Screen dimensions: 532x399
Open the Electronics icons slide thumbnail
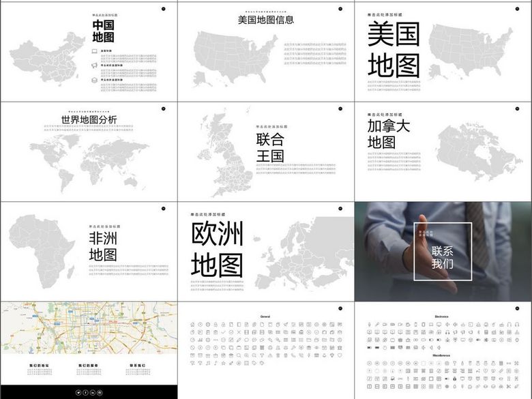(443, 350)
